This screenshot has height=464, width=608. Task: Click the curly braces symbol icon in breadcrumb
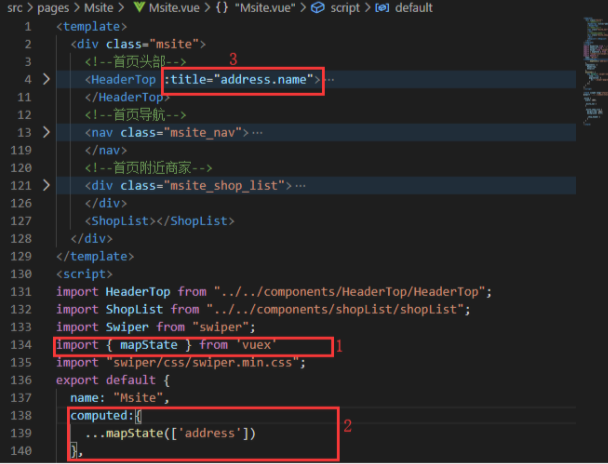click(x=222, y=7)
